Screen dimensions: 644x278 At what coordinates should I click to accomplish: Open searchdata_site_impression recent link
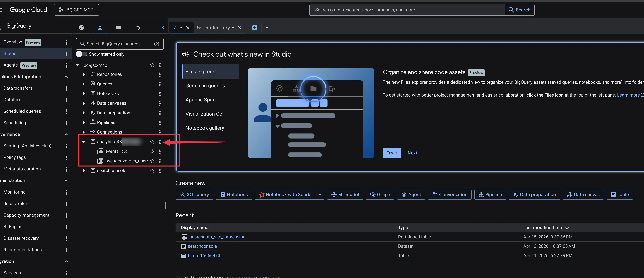click(x=217, y=237)
